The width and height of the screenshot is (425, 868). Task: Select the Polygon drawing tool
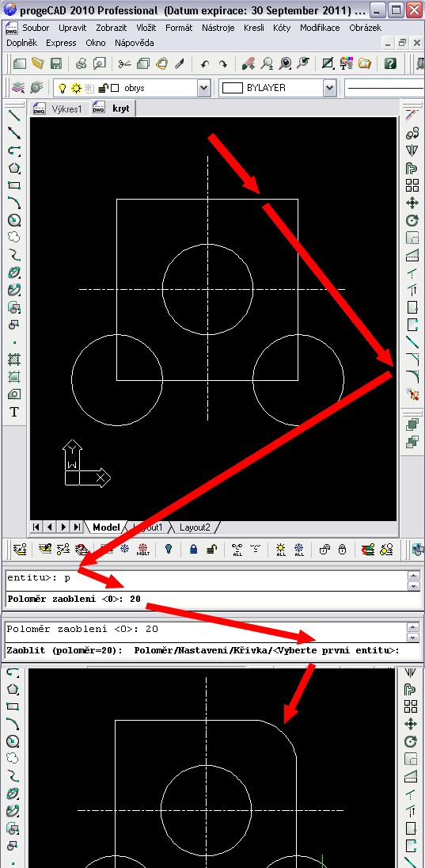(x=14, y=168)
